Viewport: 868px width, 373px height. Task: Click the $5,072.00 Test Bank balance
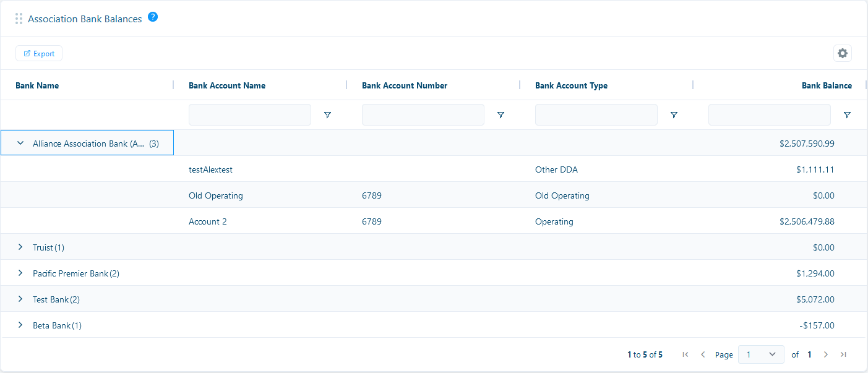pyautogui.click(x=815, y=299)
